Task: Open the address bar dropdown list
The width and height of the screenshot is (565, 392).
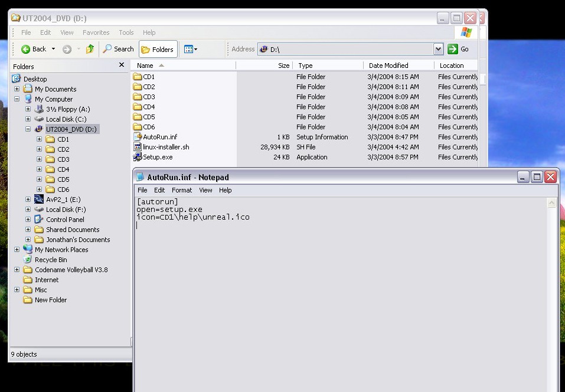Action: (x=438, y=49)
